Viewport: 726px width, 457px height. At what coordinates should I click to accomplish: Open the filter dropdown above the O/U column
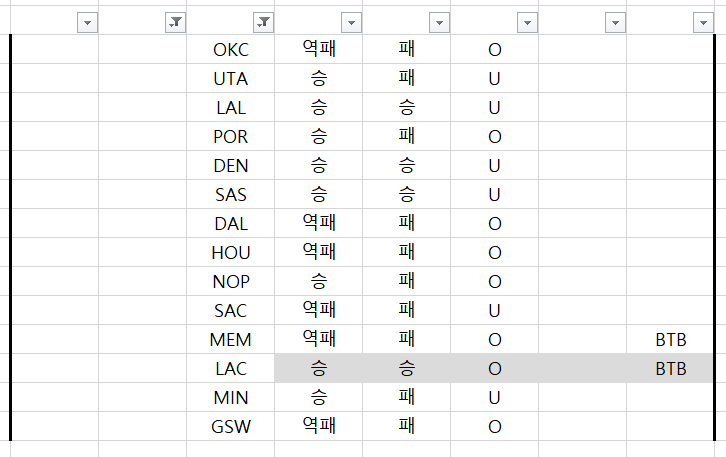[x=527, y=23]
